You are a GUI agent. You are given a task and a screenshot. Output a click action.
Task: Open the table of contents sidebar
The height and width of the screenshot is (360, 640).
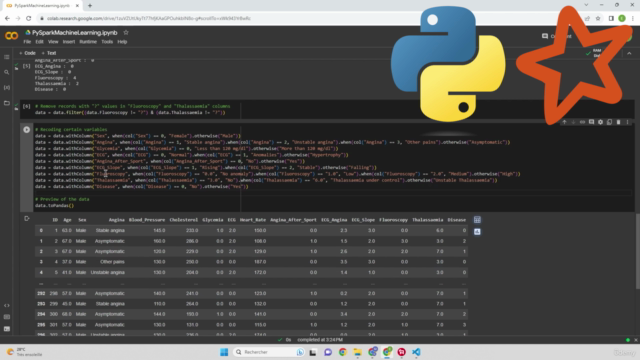coord(7,57)
